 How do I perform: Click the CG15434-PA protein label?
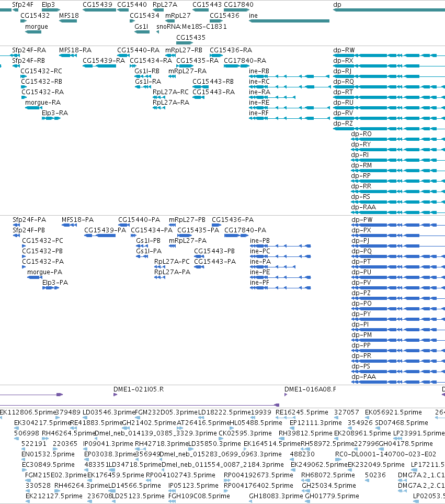pyautogui.click(x=152, y=230)
